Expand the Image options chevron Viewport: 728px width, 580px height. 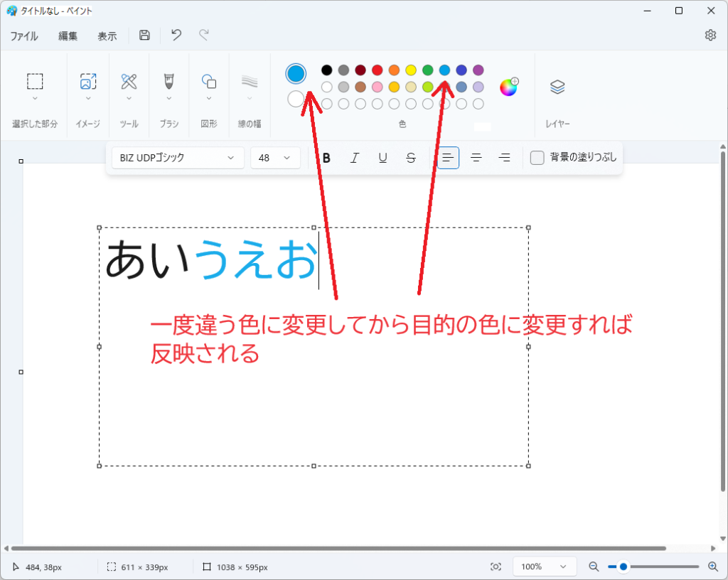(88, 98)
